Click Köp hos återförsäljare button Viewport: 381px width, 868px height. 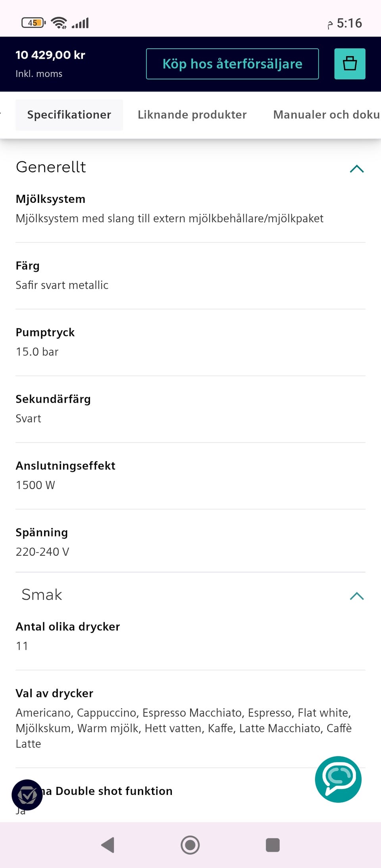[233, 64]
